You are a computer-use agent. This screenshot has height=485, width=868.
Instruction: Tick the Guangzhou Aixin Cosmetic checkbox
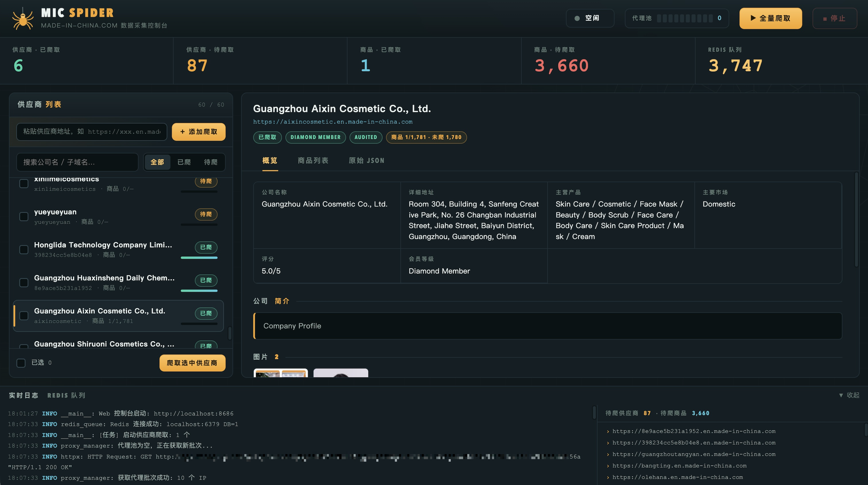tap(24, 315)
